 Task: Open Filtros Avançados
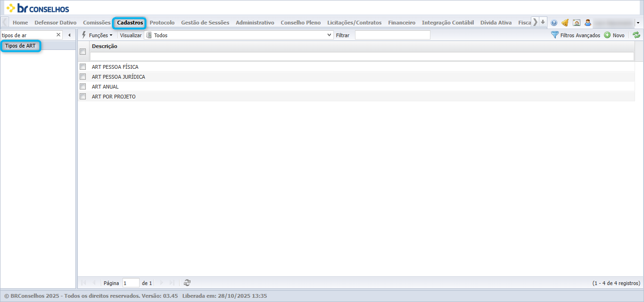(576, 35)
